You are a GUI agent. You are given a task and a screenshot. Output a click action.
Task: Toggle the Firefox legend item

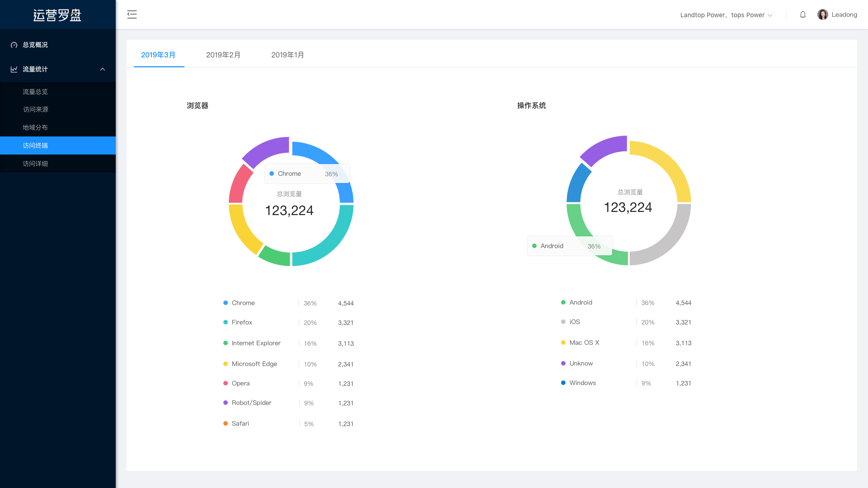242,322
